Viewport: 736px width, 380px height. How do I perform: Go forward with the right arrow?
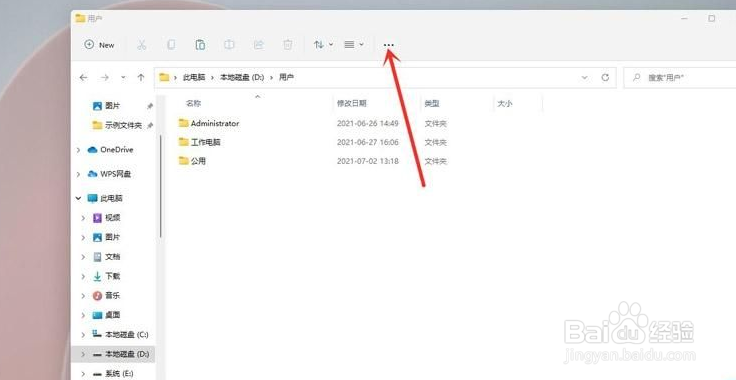tap(105, 77)
